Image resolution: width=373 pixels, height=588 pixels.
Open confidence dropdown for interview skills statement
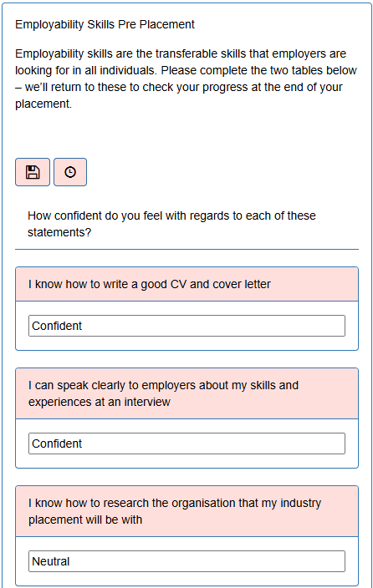pyautogui.click(x=186, y=444)
